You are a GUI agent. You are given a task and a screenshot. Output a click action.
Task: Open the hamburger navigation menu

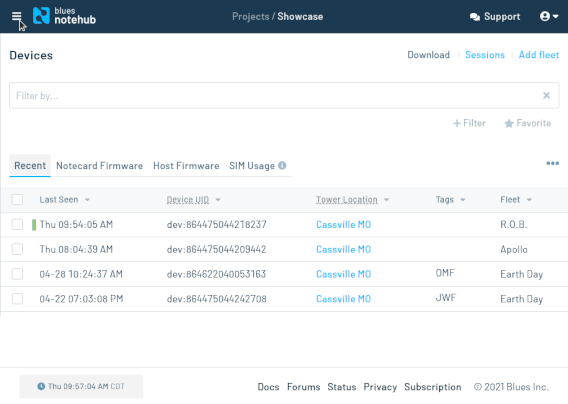point(17,16)
